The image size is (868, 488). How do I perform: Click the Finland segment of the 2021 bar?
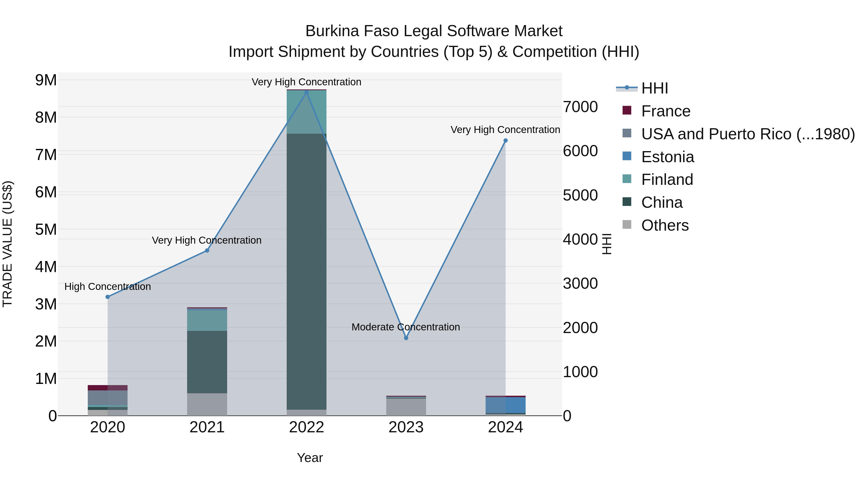click(x=207, y=320)
